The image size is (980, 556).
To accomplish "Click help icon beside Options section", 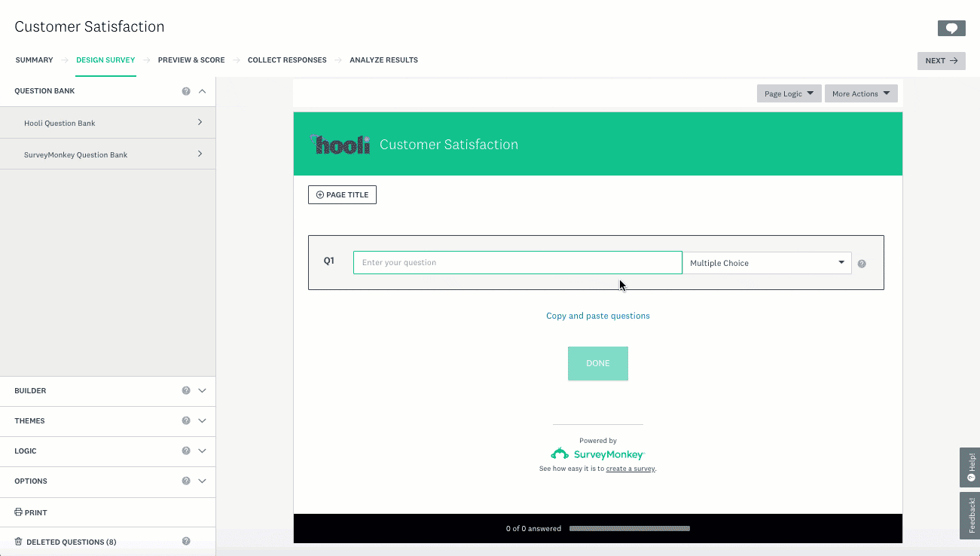I will [186, 481].
